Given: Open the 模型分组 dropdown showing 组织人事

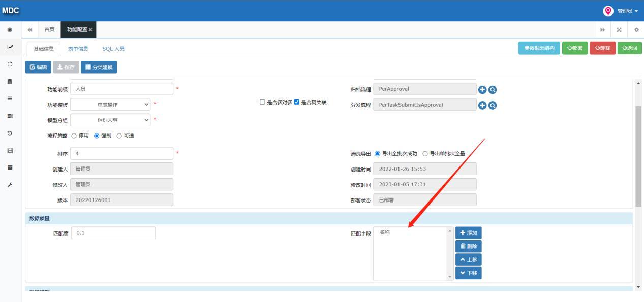Looking at the screenshot, I should click(111, 120).
